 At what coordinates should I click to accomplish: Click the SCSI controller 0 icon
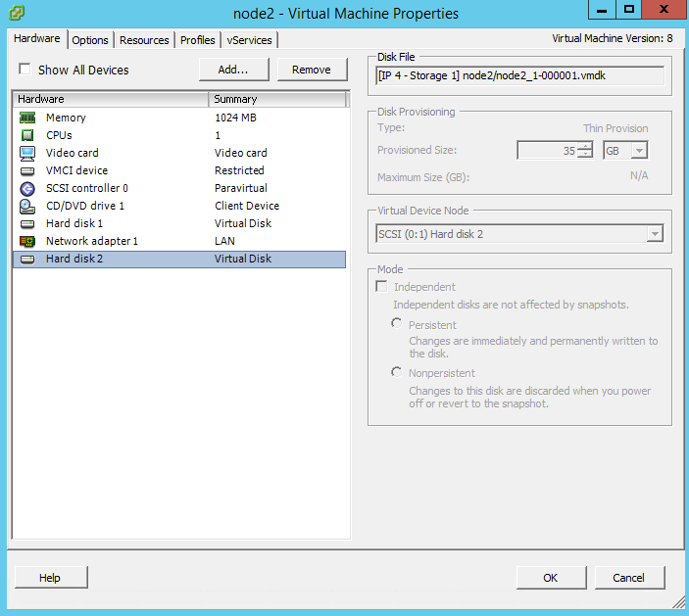27,189
